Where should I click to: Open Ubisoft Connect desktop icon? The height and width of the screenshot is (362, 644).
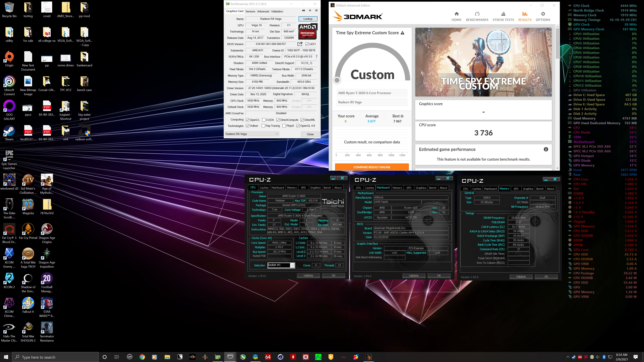9,86
